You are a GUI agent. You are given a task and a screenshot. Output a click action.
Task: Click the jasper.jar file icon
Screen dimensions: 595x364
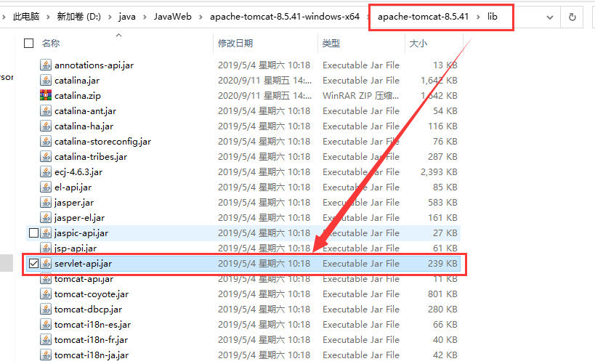46,202
